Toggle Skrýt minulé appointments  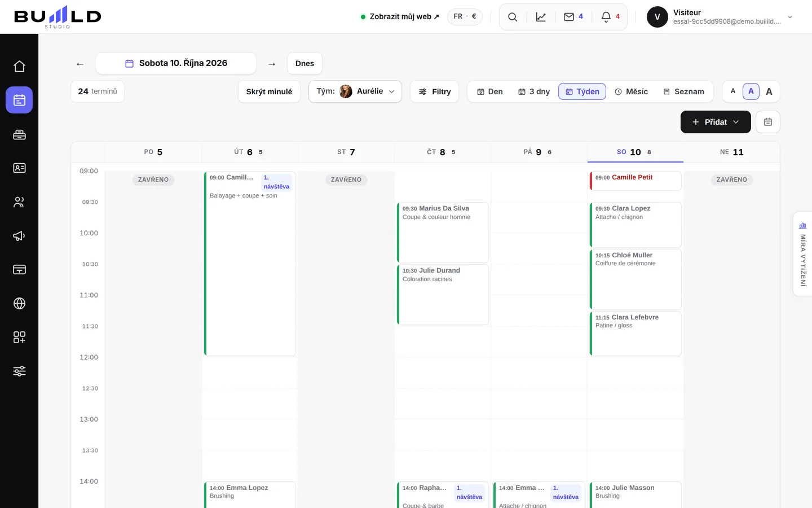[x=269, y=91]
